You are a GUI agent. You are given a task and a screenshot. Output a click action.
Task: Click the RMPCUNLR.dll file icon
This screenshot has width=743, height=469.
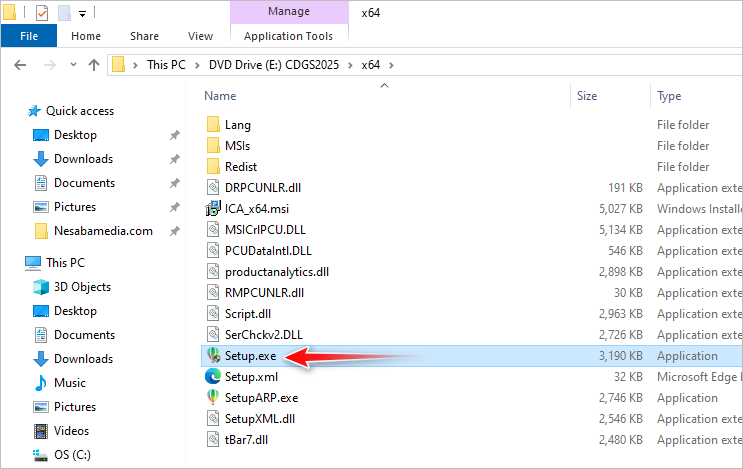(213, 293)
